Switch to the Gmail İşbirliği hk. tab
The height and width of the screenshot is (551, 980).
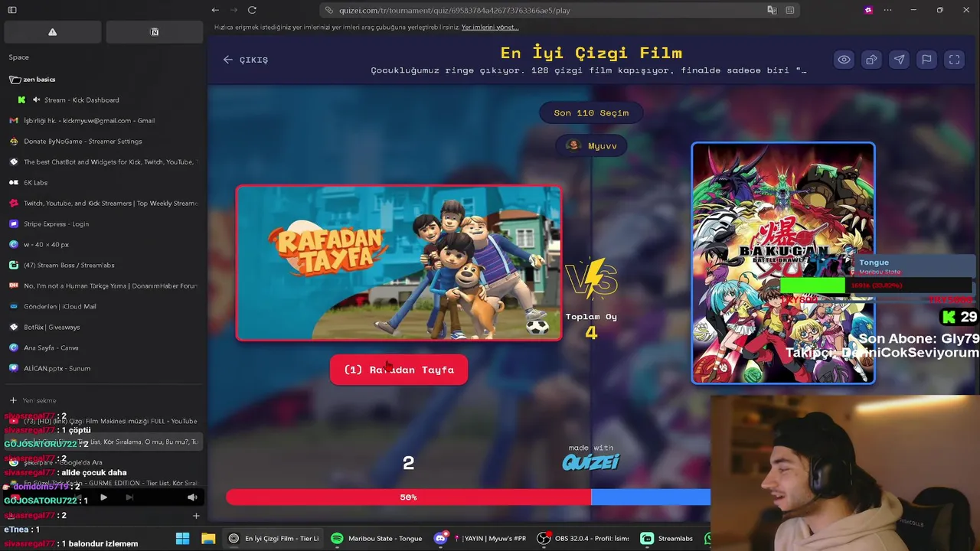pos(103,120)
